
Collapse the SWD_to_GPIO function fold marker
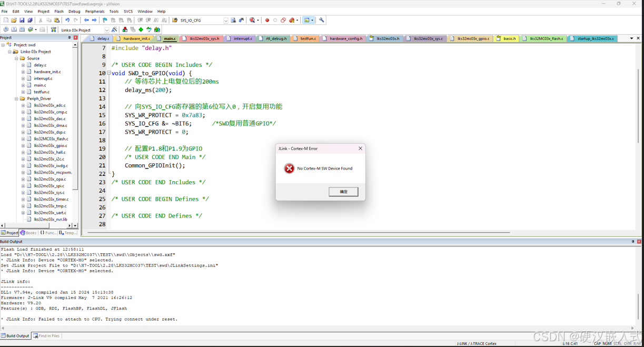[x=109, y=73]
